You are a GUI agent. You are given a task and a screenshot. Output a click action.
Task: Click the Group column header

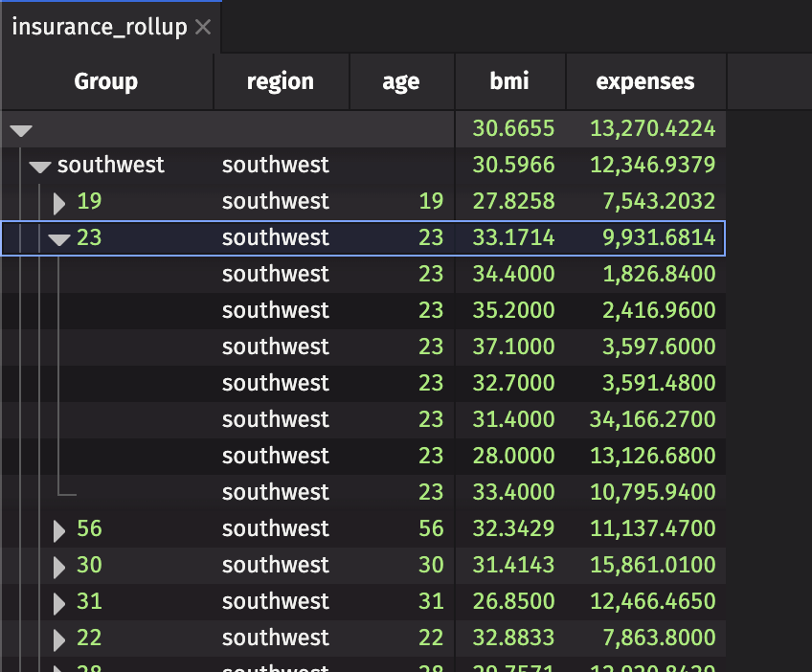coord(105,81)
